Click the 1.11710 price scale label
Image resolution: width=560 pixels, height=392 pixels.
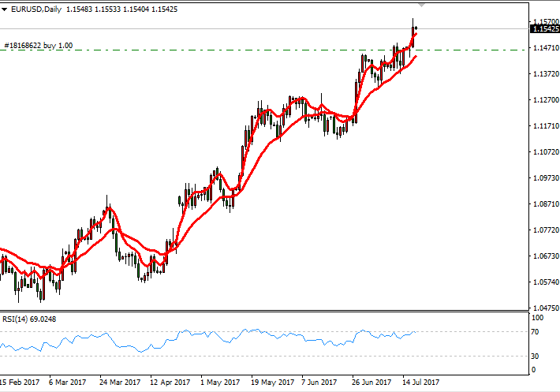[546, 126]
